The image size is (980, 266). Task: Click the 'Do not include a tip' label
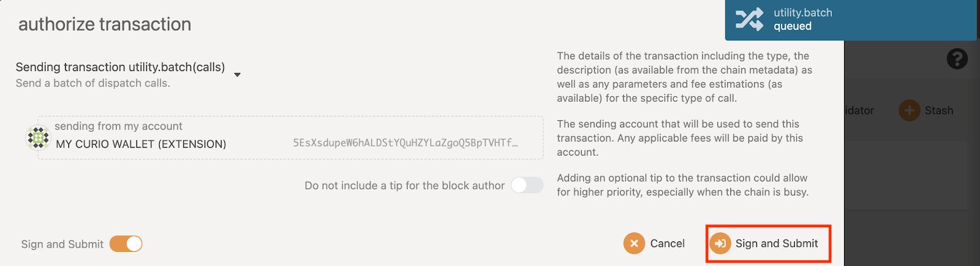point(404,186)
